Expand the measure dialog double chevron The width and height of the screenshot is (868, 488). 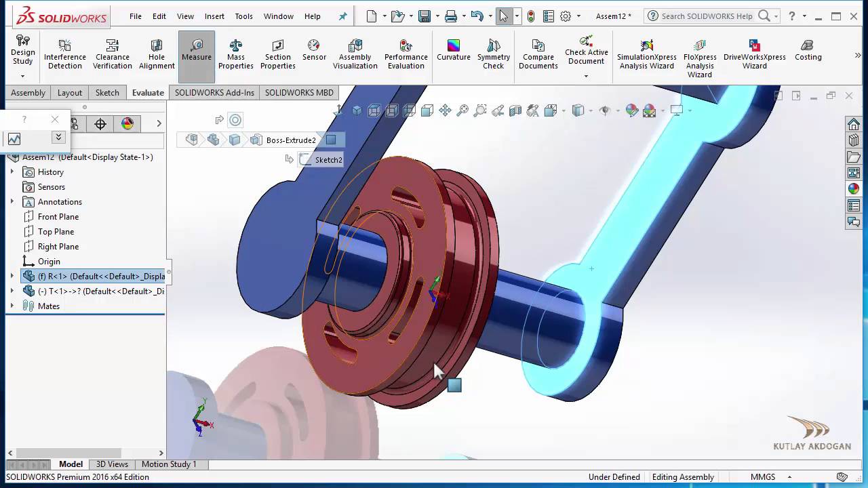click(58, 138)
